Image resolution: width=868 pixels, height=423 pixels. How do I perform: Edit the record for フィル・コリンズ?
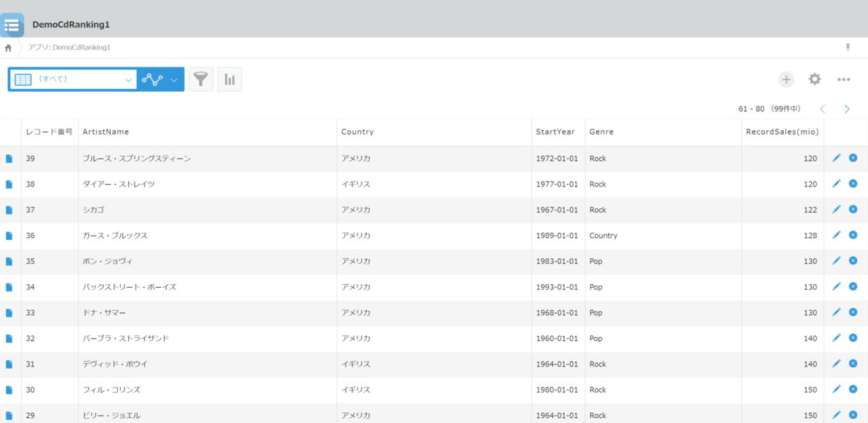837,389
